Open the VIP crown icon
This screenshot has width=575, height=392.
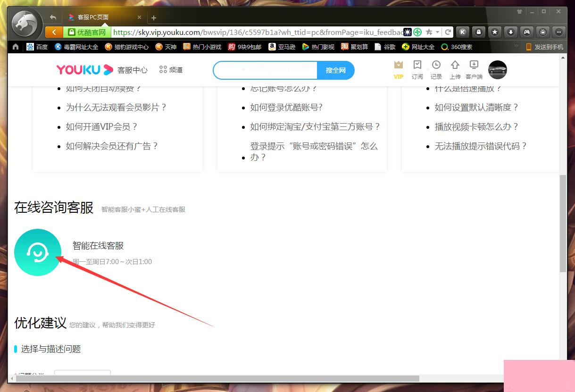point(399,69)
